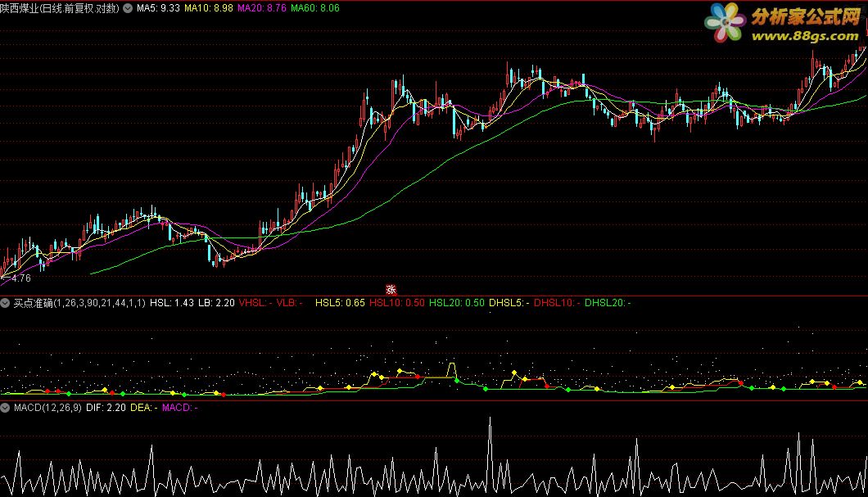Click the DHSL20: - label
Image resolution: width=868 pixels, height=497 pixels.
tap(608, 303)
